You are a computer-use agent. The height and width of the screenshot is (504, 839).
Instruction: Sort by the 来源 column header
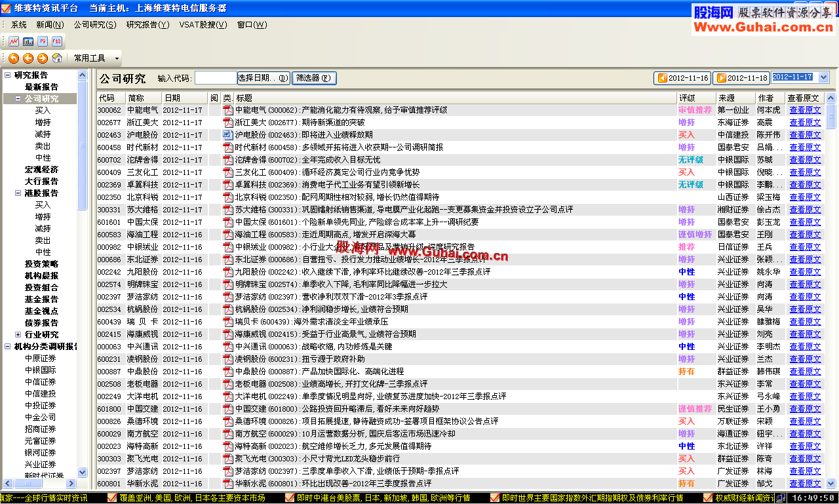click(735, 98)
